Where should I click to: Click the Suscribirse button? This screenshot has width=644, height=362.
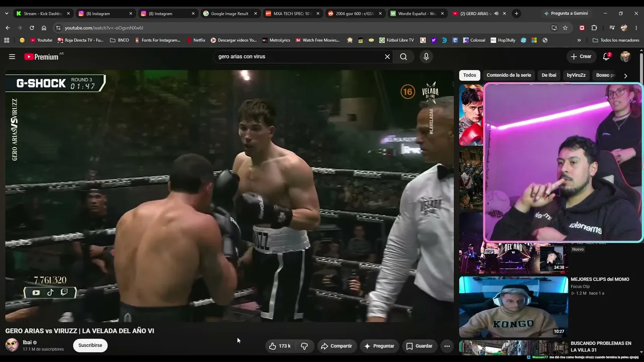point(90,345)
